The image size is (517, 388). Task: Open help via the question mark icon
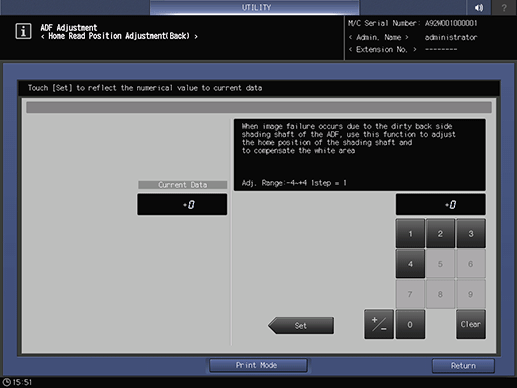click(504, 7)
